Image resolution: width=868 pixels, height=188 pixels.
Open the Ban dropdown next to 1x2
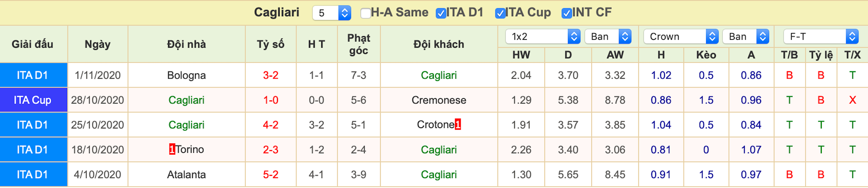click(608, 36)
